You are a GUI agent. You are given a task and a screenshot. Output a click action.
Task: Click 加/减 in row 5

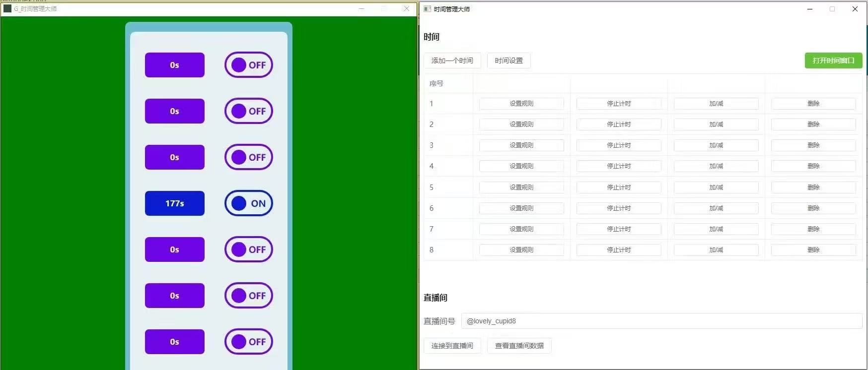716,187
